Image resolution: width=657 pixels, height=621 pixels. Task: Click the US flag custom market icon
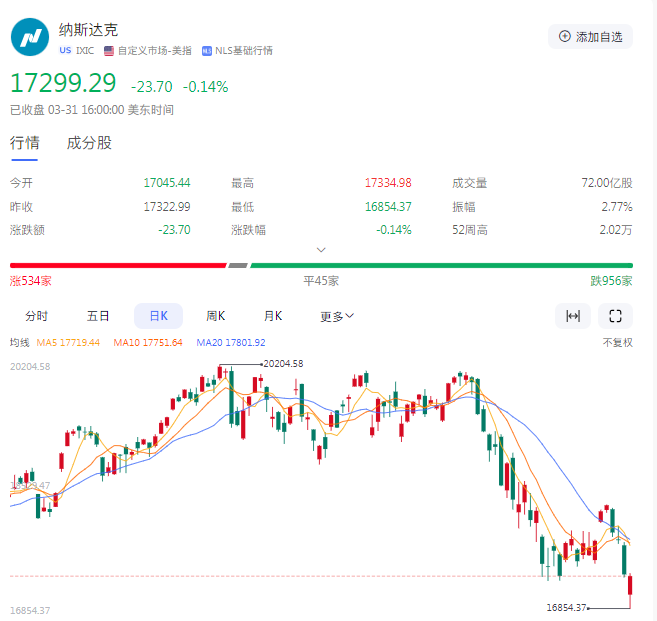[109, 51]
